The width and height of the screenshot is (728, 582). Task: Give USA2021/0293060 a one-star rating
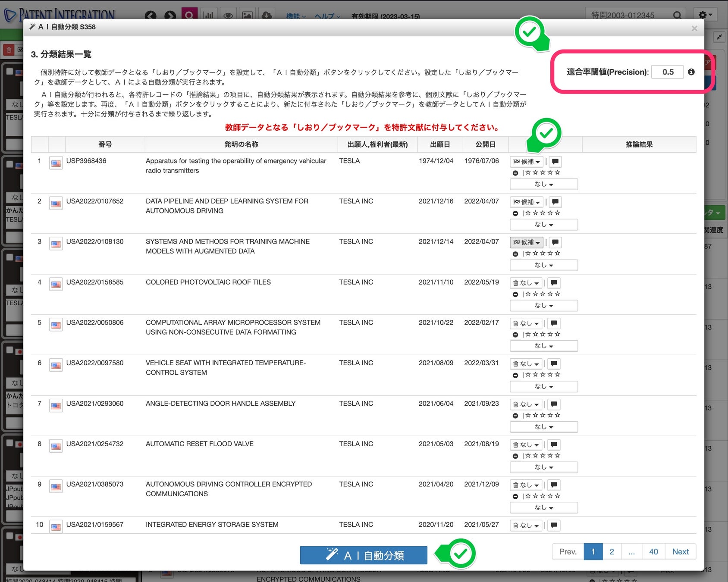pos(528,415)
